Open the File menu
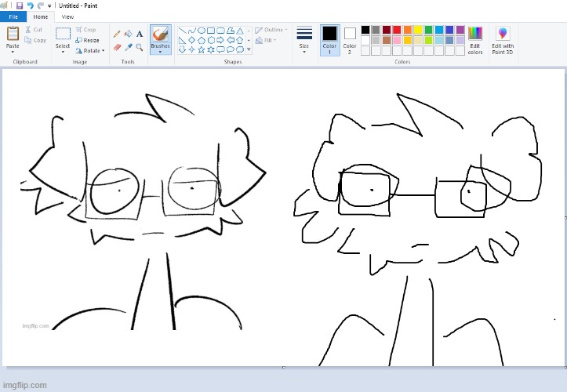567x392 pixels. [13, 16]
